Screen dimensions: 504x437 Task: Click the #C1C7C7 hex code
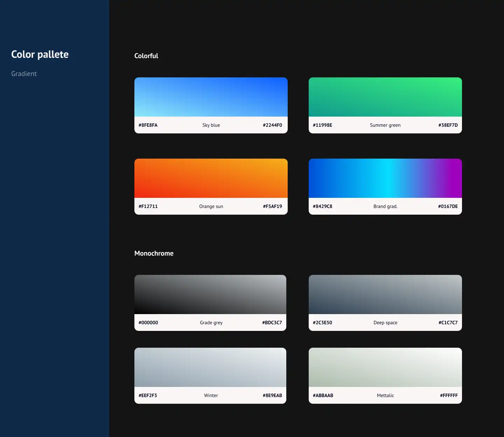448,322
